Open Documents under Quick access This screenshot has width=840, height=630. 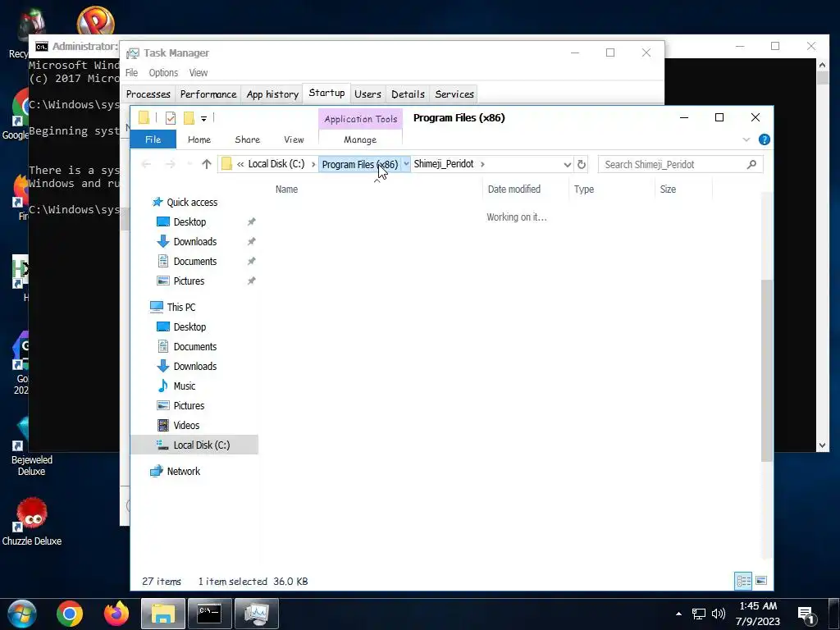click(x=195, y=262)
